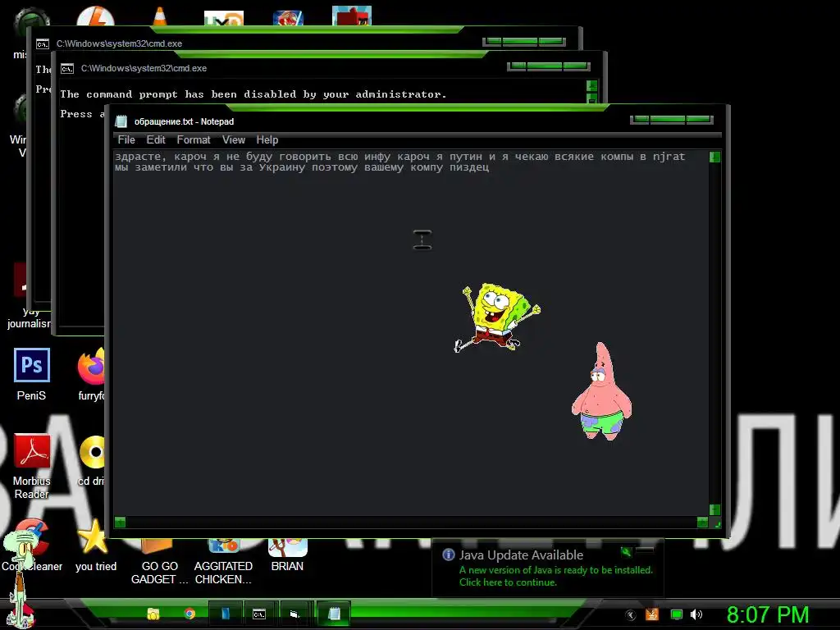
Task: Click the Java notification info icon
Action: pyautogui.click(x=449, y=555)
